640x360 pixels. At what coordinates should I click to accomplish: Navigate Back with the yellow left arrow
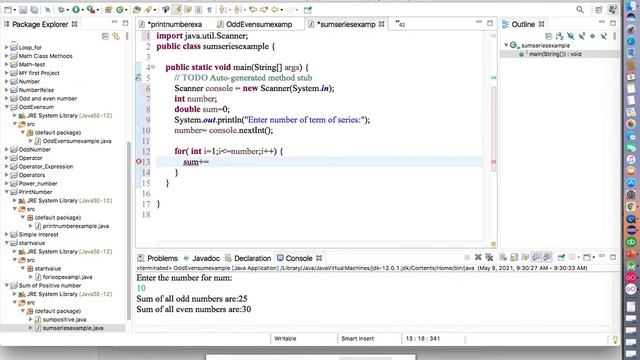(x=275, y=9)
